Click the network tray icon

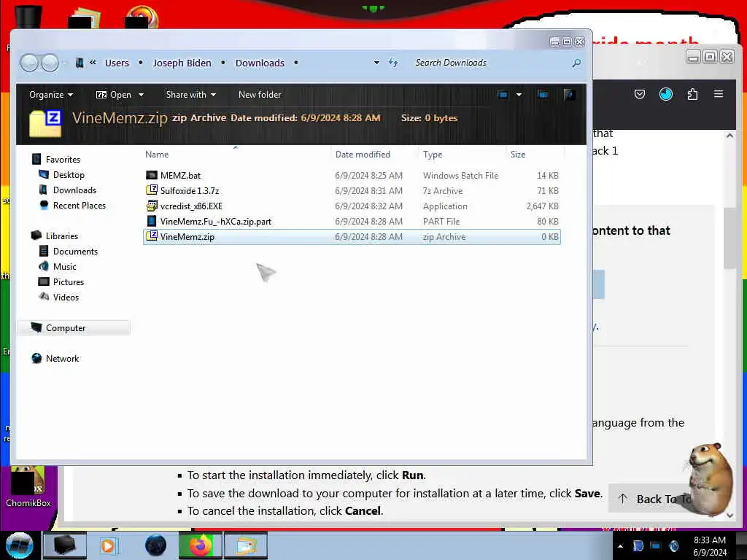(656, 545)
